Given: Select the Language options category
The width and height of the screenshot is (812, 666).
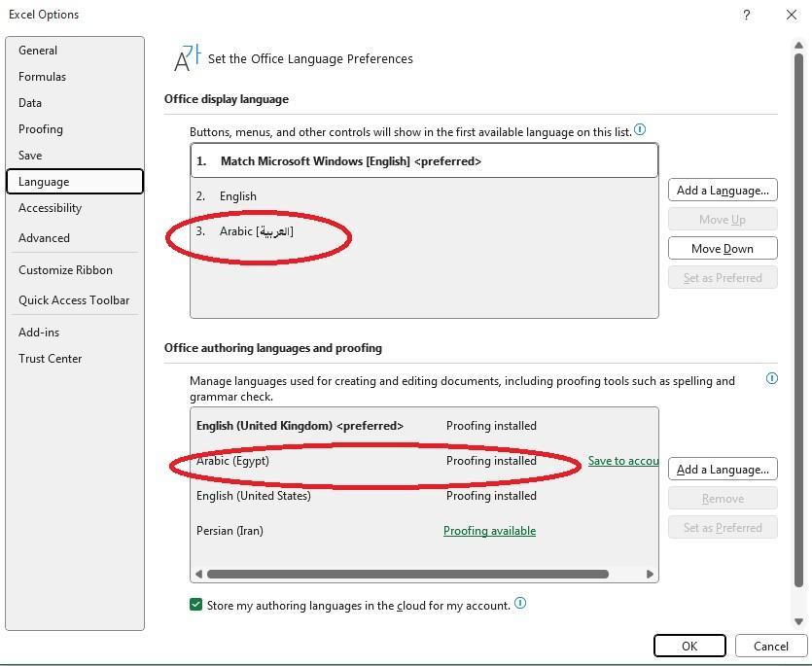Looking at the screenshot, I should tap(75, 181).
